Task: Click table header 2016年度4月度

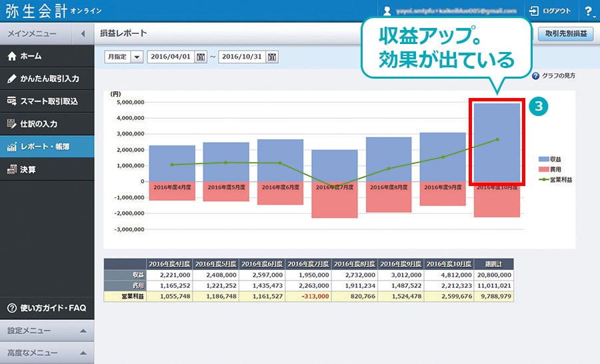Action: 169,264
